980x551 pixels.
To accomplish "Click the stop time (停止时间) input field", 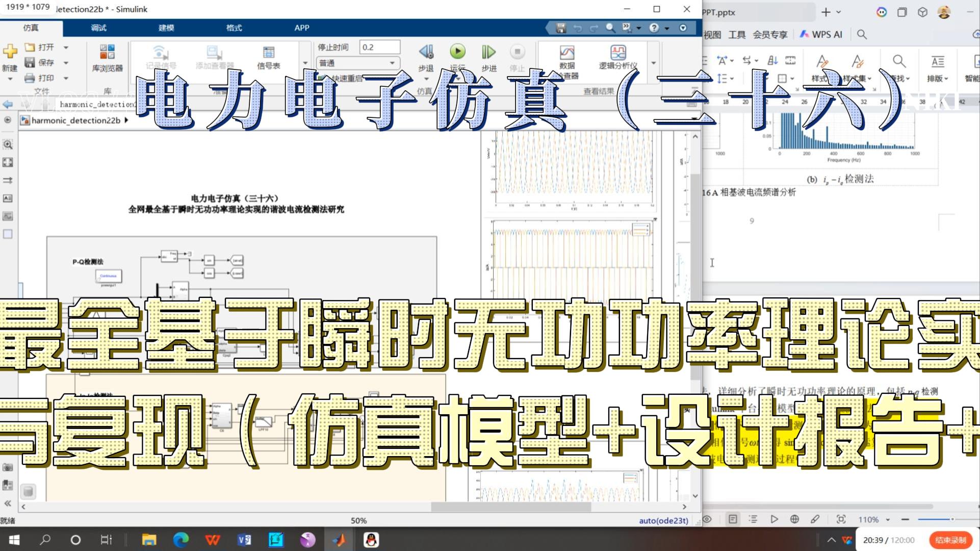I will pyautogui.click(x=379, y=47).
